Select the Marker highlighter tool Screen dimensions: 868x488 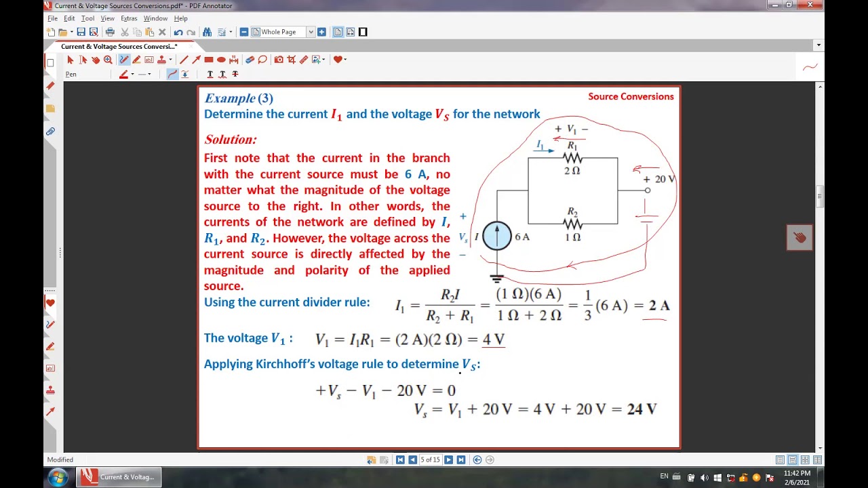click(136, 60)
